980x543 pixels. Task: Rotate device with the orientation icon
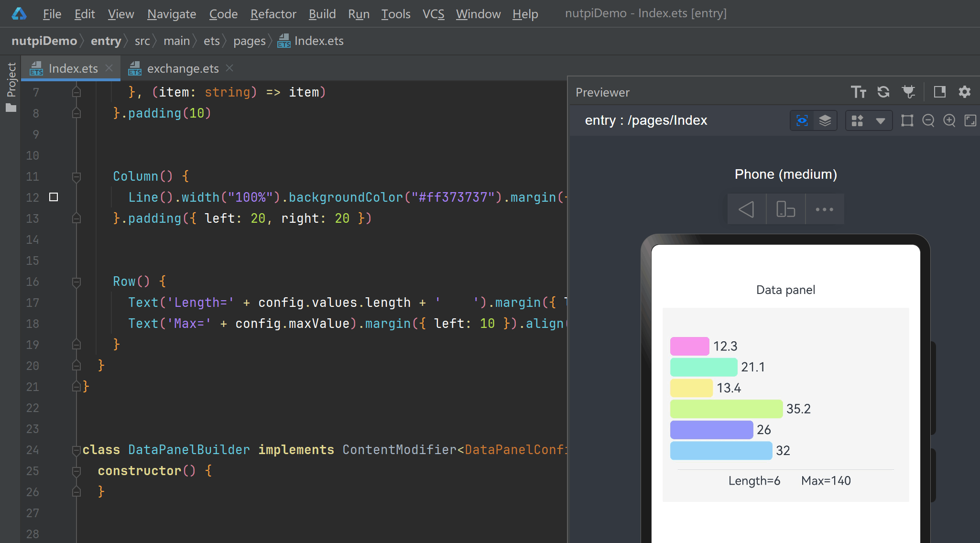tap(785, 209)
